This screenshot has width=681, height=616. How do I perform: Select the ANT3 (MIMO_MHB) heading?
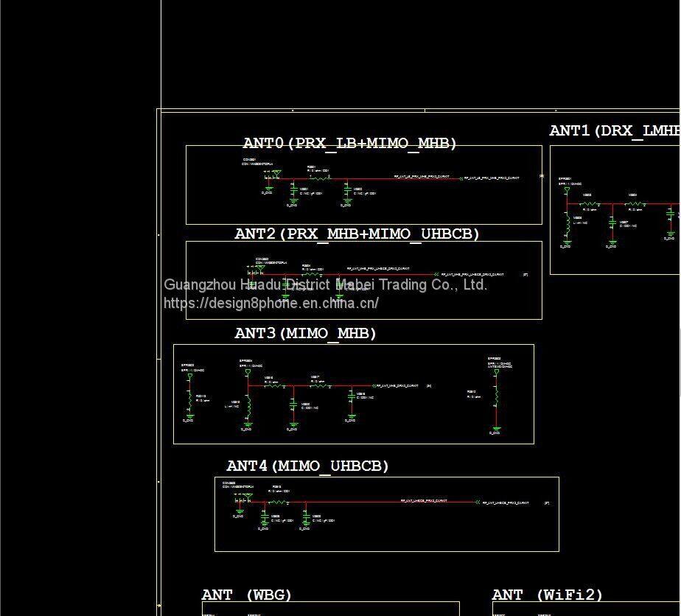coord(305,333)
